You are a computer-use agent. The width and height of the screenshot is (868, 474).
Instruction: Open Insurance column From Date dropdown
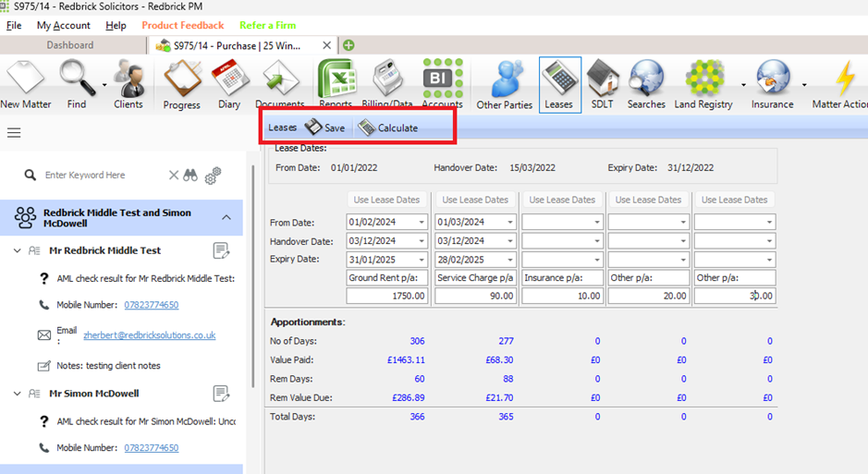click(597, 223)
